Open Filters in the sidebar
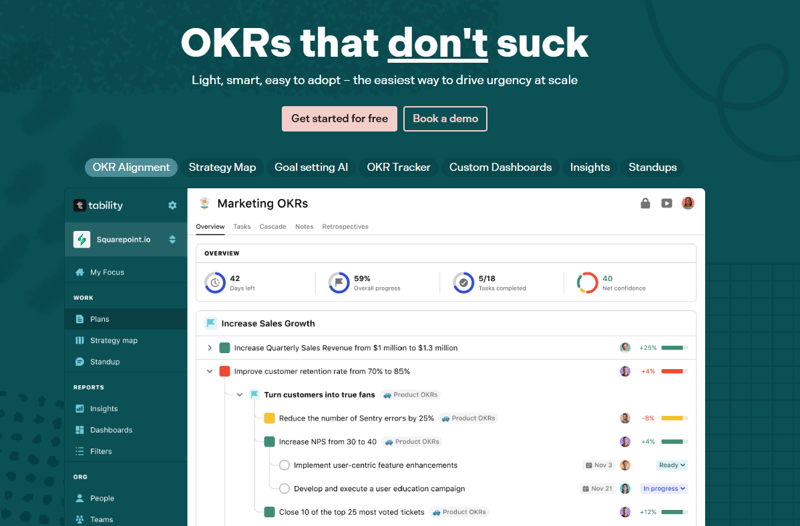Screen dimensions: 800x526 click(100, 451)
